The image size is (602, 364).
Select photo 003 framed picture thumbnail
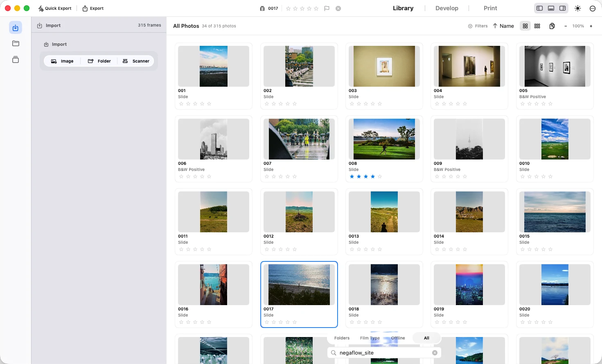[384, 66]
